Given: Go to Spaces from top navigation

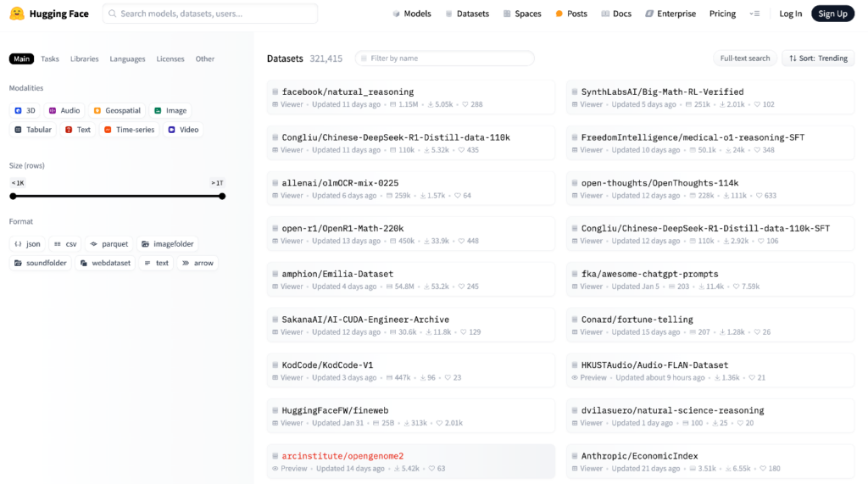Looking at the screenshot, I should click(521, 14).
